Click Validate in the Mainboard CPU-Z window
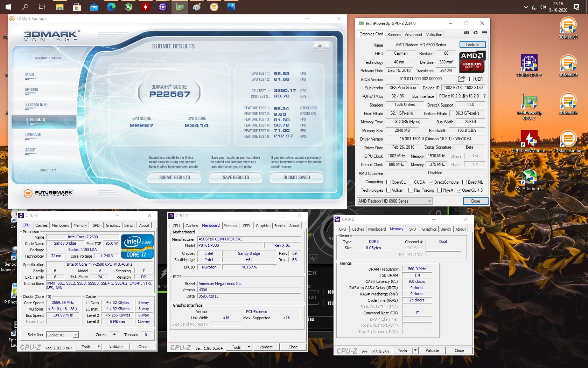588x368 pixels. [x=266, y=347]
